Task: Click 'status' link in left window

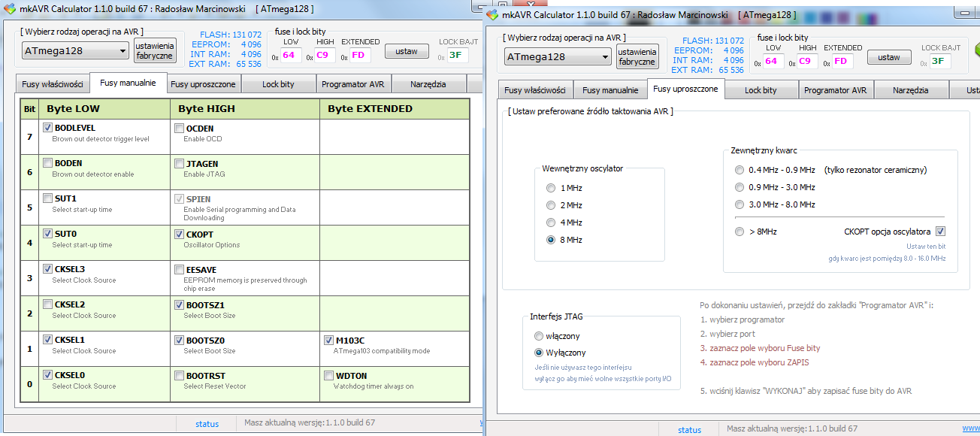Action: [x=207, y=424]
